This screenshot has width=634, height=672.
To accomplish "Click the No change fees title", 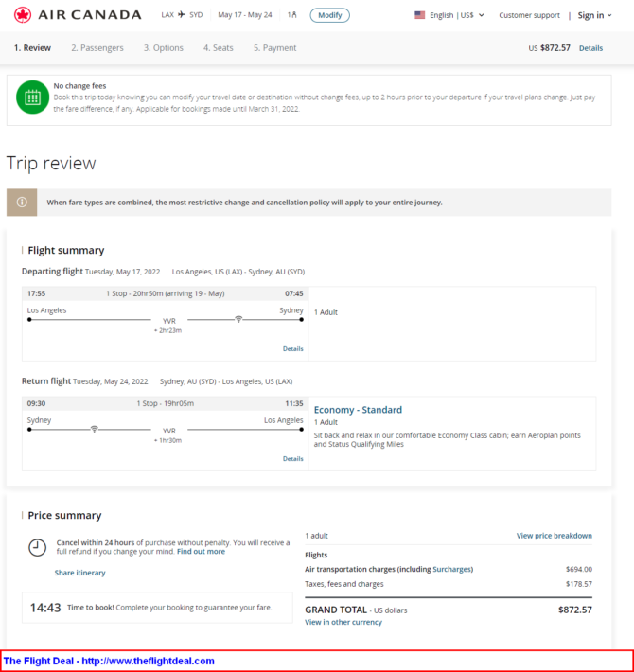I will click(79, 86).
